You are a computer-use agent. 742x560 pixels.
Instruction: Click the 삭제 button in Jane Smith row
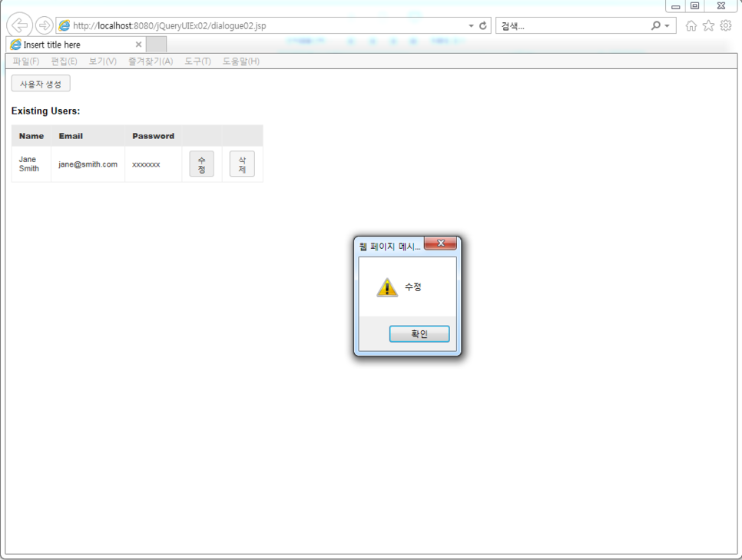[242, 164]
